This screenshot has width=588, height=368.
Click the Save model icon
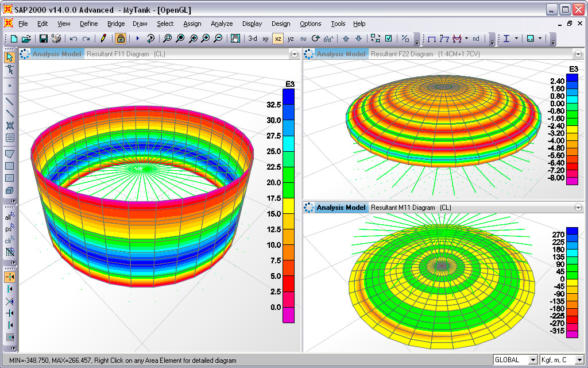(x=43, y=39)
